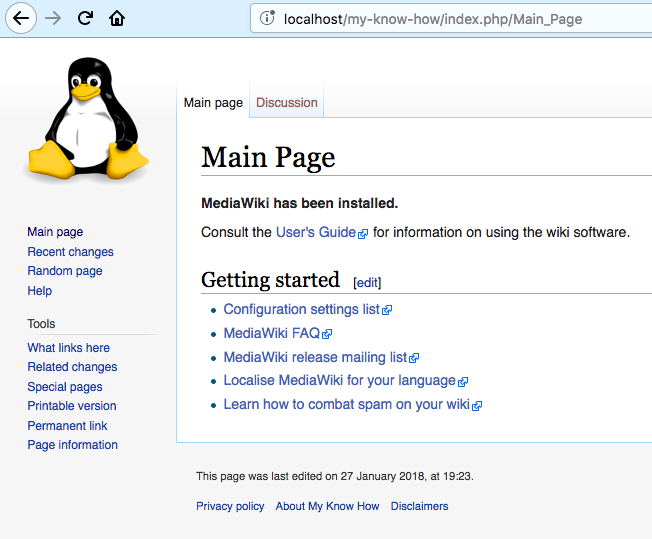Screen dimensions: 652x539
Task: Open the Permanent link
Action: click(67, 426)
